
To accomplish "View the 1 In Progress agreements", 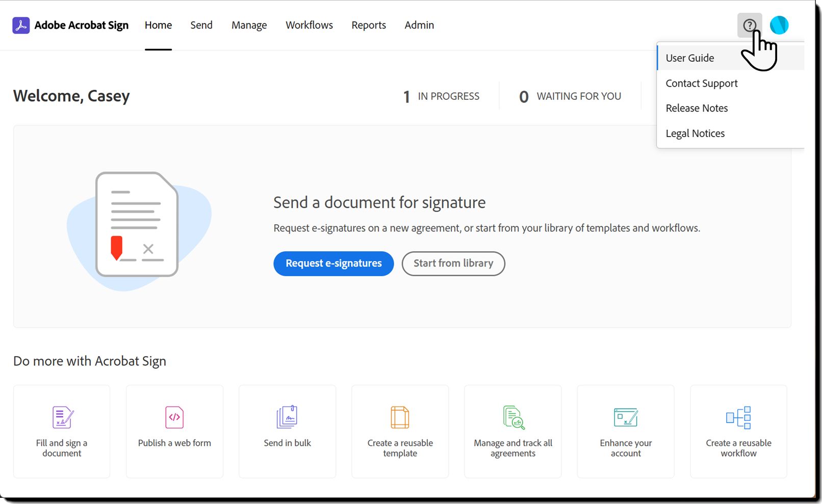I will 442,96.
